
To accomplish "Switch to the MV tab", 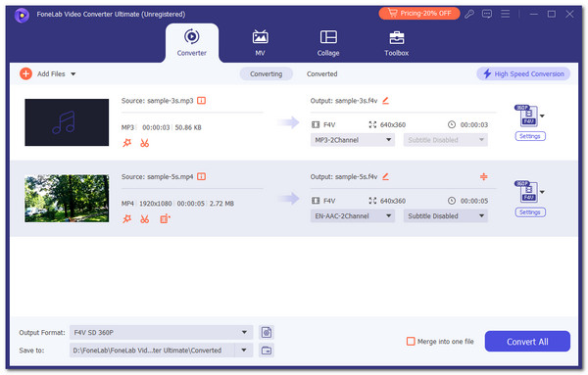I will (x=260, y=43).
